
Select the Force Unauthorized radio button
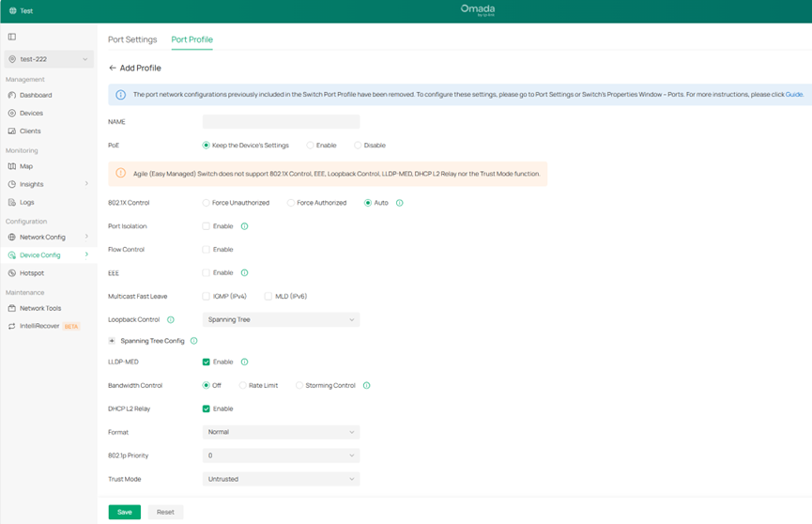pyautogui.click(x=207, y=203)
